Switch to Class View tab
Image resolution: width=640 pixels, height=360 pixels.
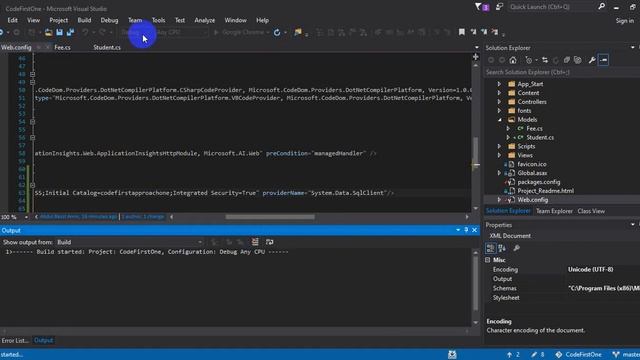coord(591,211)
